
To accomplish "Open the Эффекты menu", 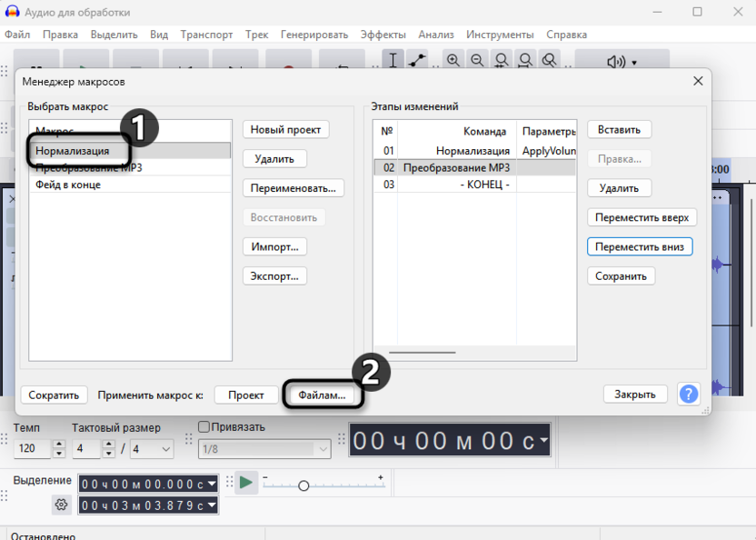I will 383,35.
